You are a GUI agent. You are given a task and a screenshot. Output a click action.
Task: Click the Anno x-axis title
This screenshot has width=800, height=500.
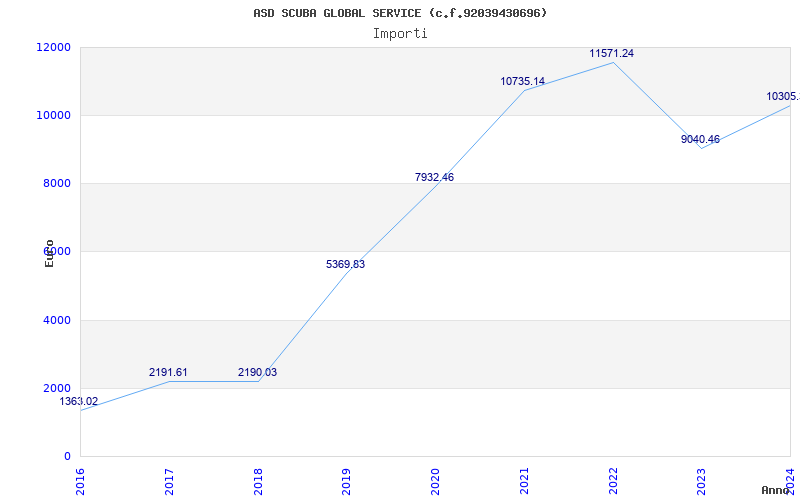pos(776,490)
